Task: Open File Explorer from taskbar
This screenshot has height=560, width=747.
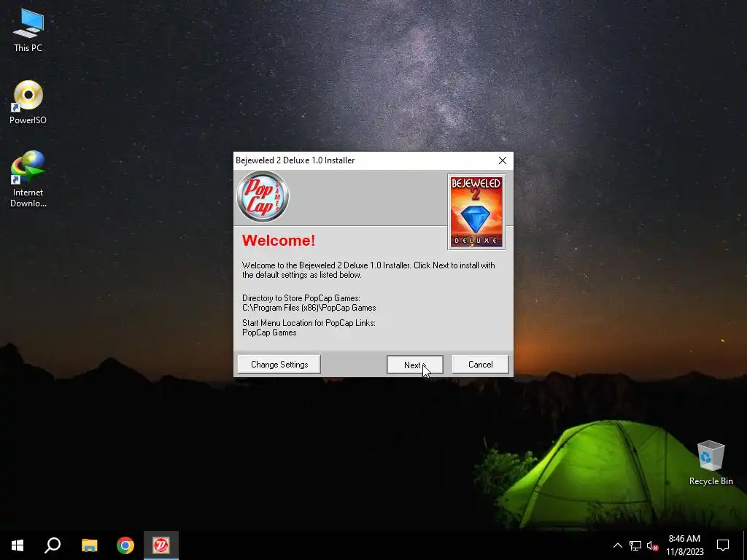Action: (89, 545)
